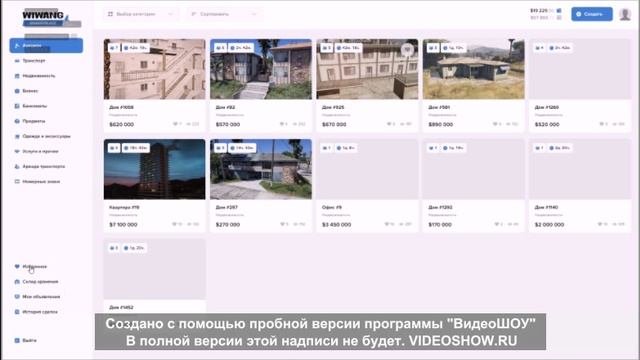Open the 'Выбор категории' dropdown
Viewport: 640px width, 360px height.
point(141,14)
